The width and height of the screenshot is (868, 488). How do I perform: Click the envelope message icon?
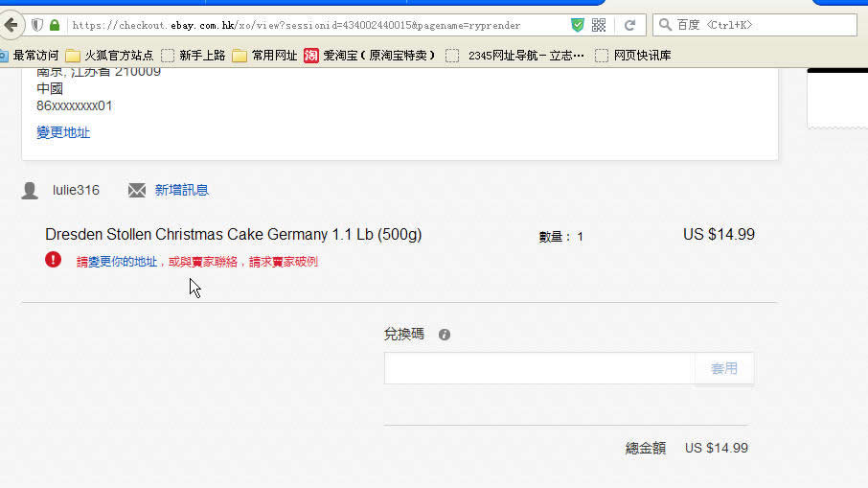tap(137, 191)
